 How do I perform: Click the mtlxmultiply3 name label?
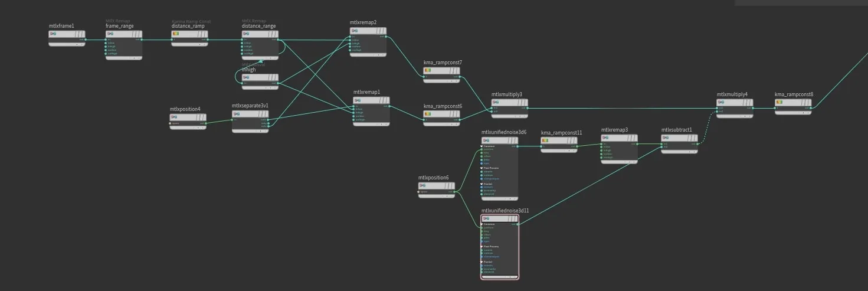tap(507, 94)
